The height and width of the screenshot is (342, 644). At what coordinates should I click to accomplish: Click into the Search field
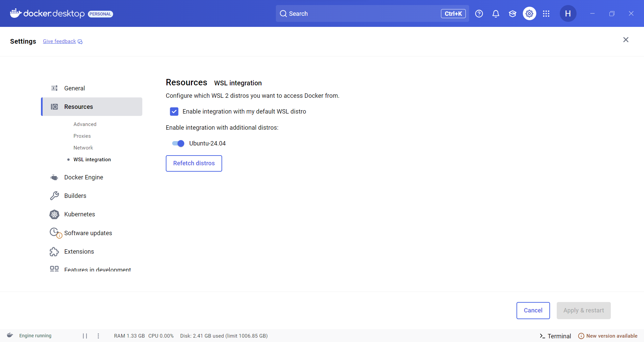pyautogui.click(x=372, y=13)
